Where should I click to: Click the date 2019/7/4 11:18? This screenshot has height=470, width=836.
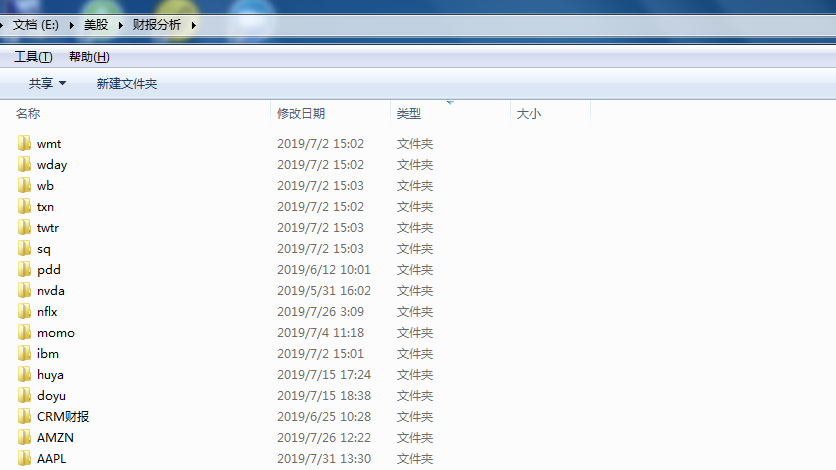(320, 333)
